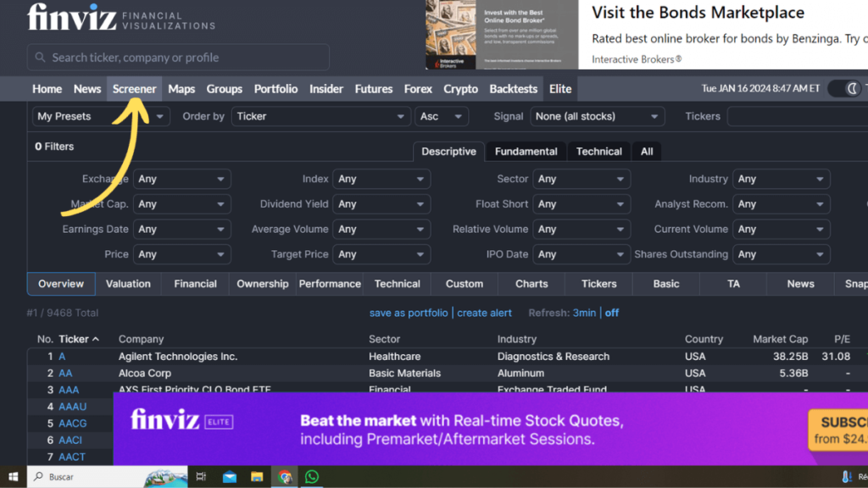
Task: Open the Screener menu item
Action: 135,88
